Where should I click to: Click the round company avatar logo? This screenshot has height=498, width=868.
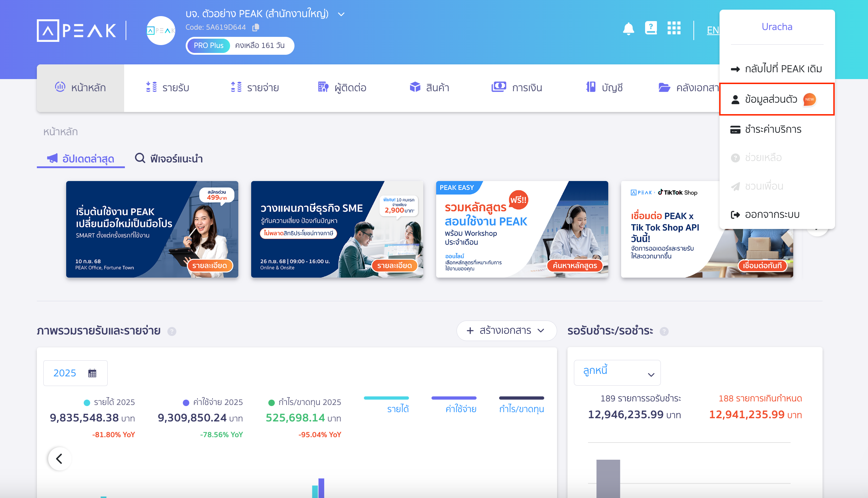click(x=161, y=30)
